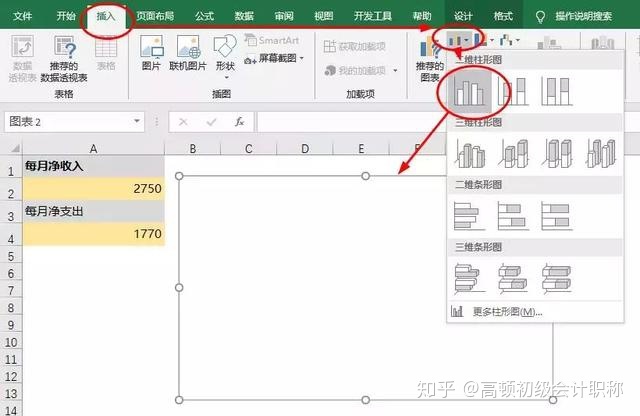This screenshot has height=416, width=640.
Task: Open the 公式 tab
Action: click(204, 16)
